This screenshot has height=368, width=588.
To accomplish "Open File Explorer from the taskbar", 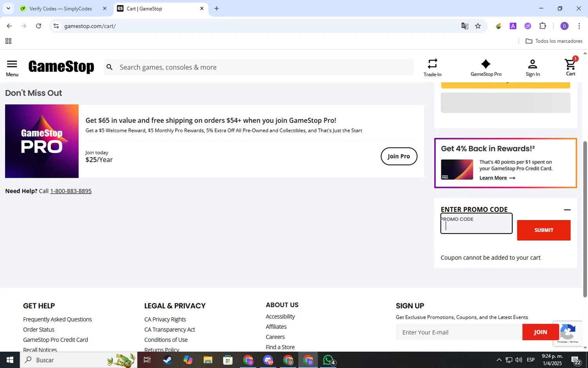I will tap(208, 360).
